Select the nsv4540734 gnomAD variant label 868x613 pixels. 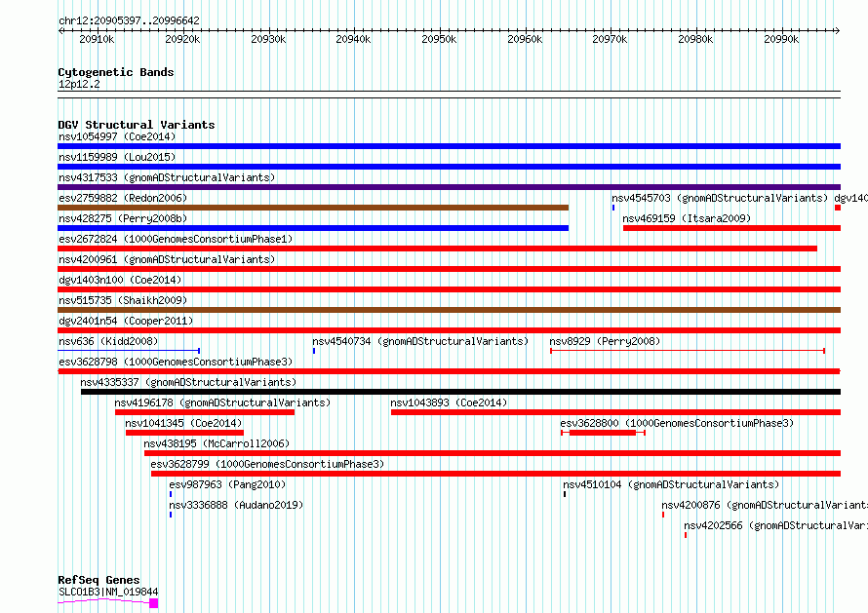point(420,341)
